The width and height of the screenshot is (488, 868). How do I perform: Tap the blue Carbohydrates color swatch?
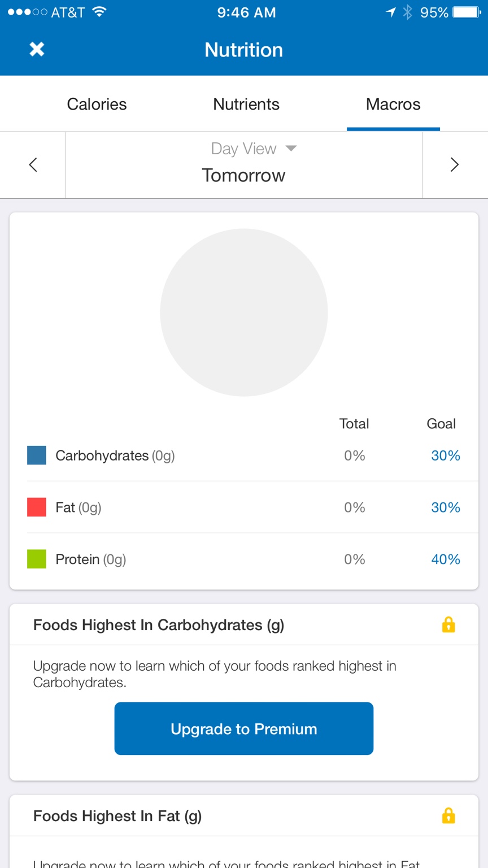37,455
